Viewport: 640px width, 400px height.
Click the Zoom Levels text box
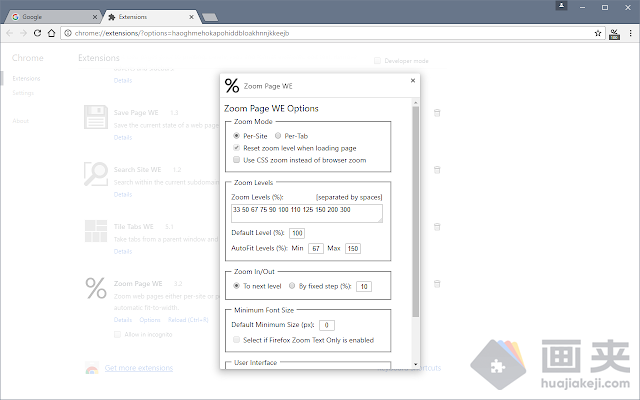306,213
